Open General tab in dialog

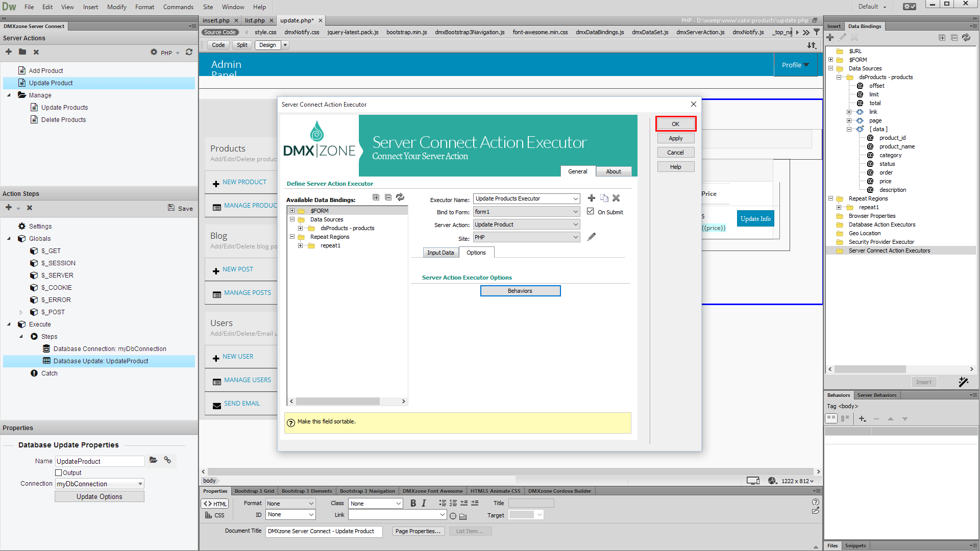577,171
